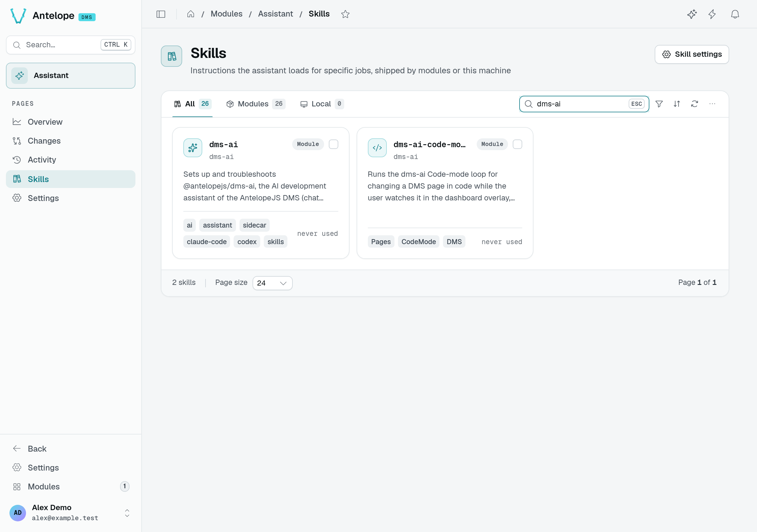This screenshot has height=532, width=757.
Task: Click the skills search magnifier icon
Action: click(528, 104)
